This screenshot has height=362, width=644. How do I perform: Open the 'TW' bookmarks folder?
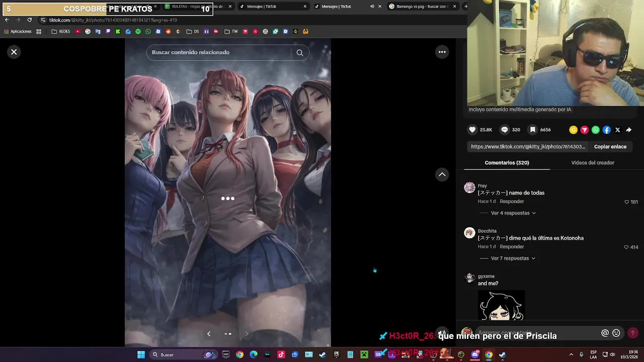[x=231, y=32]
